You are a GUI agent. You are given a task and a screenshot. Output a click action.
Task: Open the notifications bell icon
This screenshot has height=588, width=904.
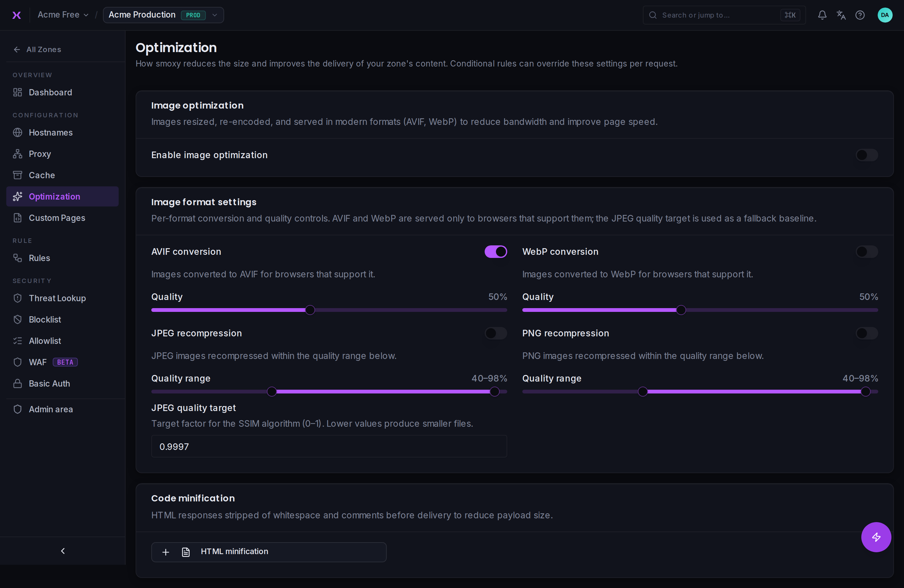[822, 15]
